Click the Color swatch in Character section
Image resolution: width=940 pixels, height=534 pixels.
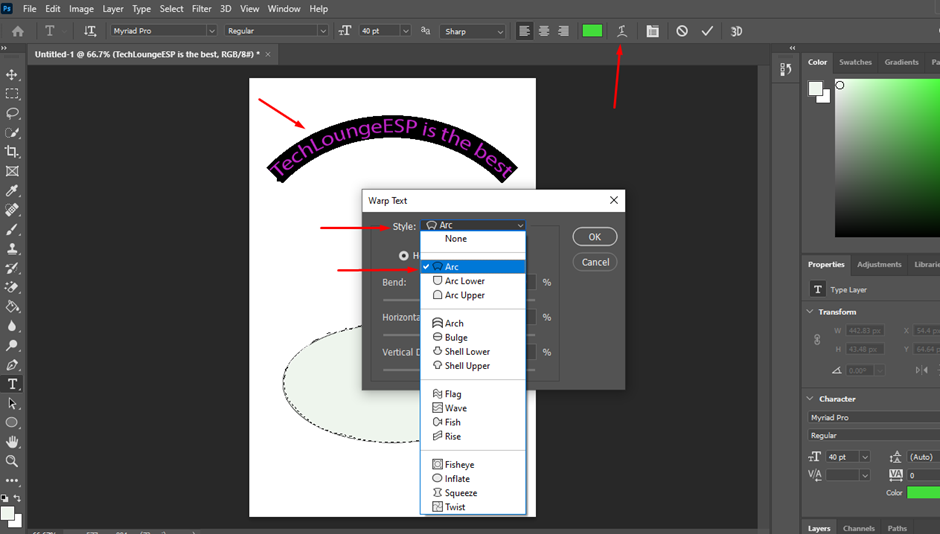click(923, 493)
